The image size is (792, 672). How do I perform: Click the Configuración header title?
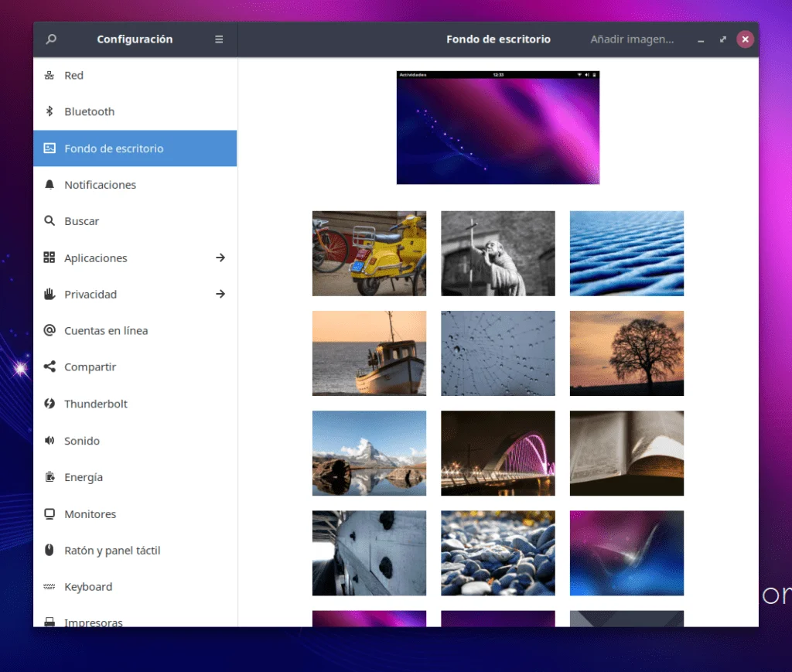(135, 39)
